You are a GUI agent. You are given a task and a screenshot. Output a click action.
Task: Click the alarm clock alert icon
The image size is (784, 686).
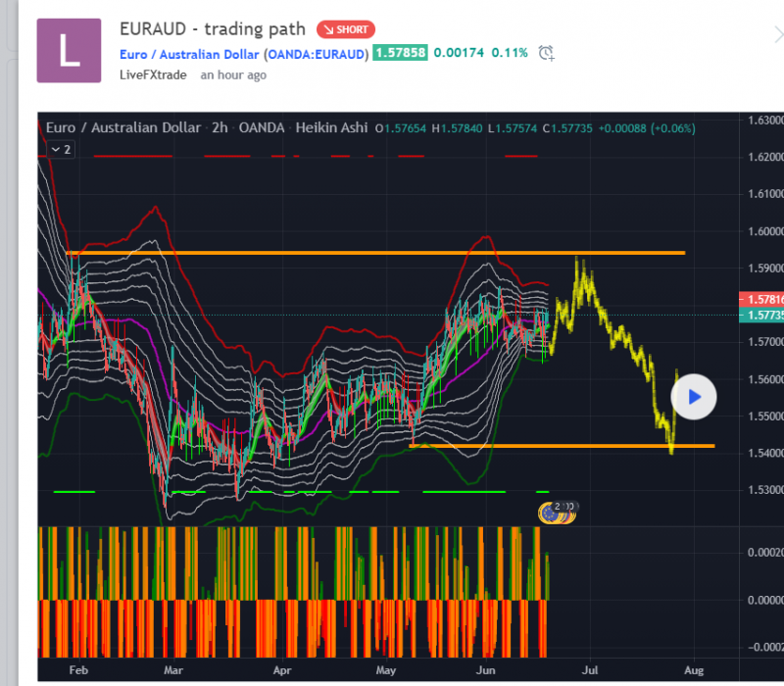(547, 53)
